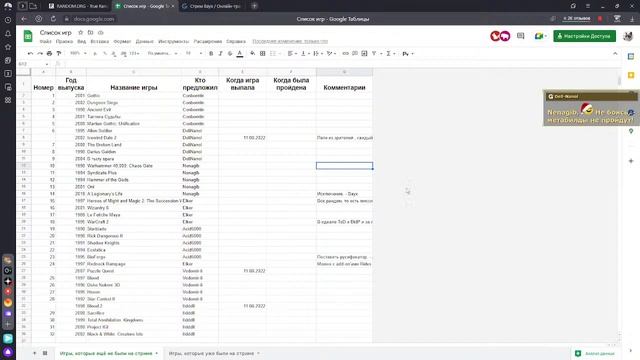Open Google Sheets home via logo

pyautogui.click(x=28, y=36)
